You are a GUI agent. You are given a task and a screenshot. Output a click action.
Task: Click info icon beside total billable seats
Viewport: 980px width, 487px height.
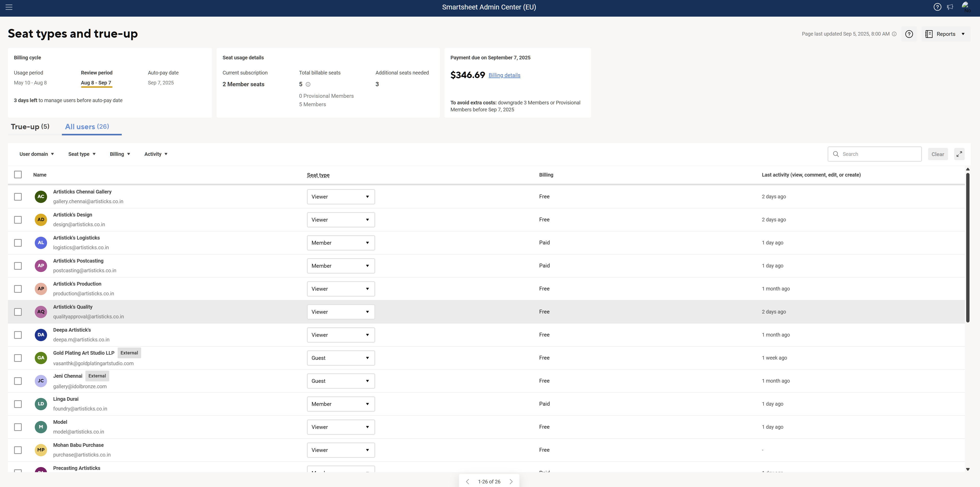308,84
